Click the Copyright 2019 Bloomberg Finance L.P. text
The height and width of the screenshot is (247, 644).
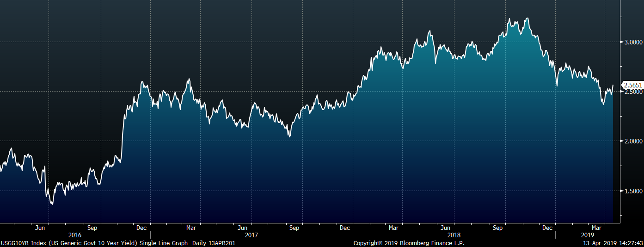409,243
